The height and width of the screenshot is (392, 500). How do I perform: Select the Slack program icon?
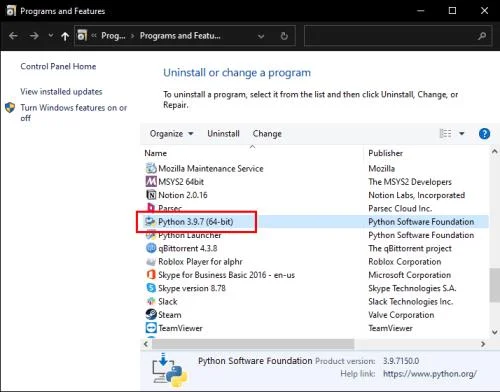pyautogui.click(x=151, y=301)
